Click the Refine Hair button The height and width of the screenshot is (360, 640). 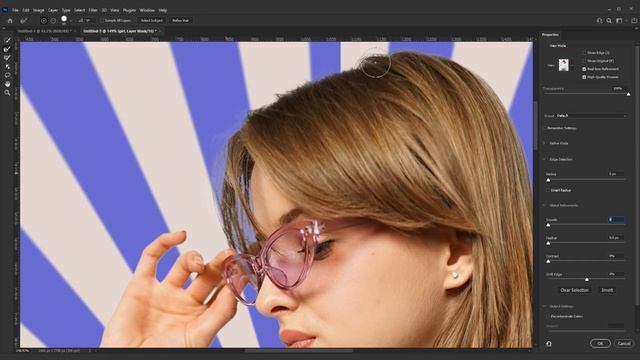point(180,20)
